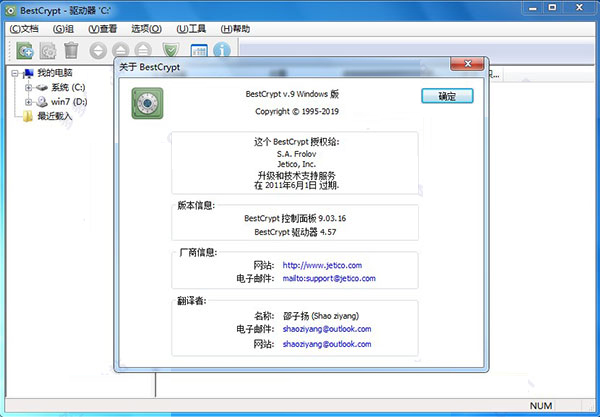
Task: Close the About BestCrypt dialog
Action: [467, 64]
